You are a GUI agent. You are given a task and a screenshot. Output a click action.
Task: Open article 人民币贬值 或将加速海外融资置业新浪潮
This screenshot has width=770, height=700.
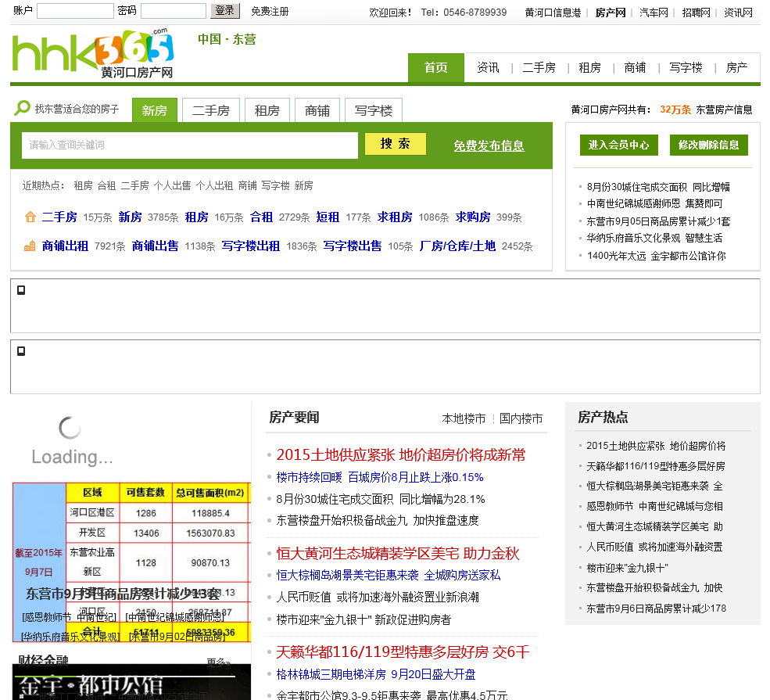point(377,598)
